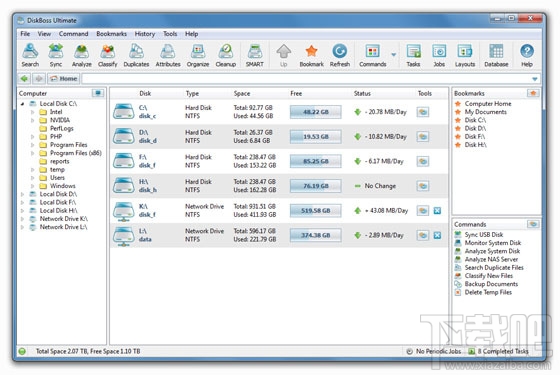
Task: Open the Computer Home bookmark
Action: [488, 104]
